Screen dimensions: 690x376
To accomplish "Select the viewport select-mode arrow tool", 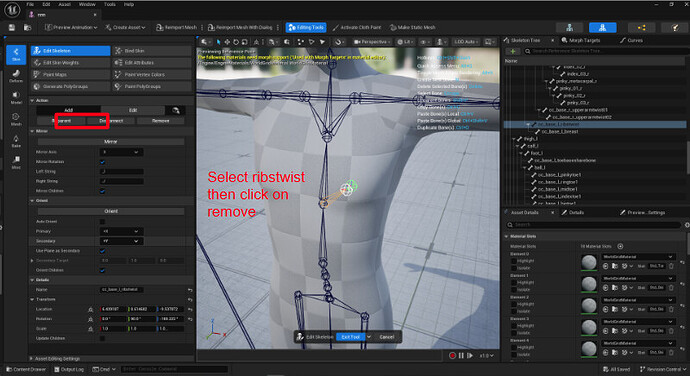I will [218, 42].
